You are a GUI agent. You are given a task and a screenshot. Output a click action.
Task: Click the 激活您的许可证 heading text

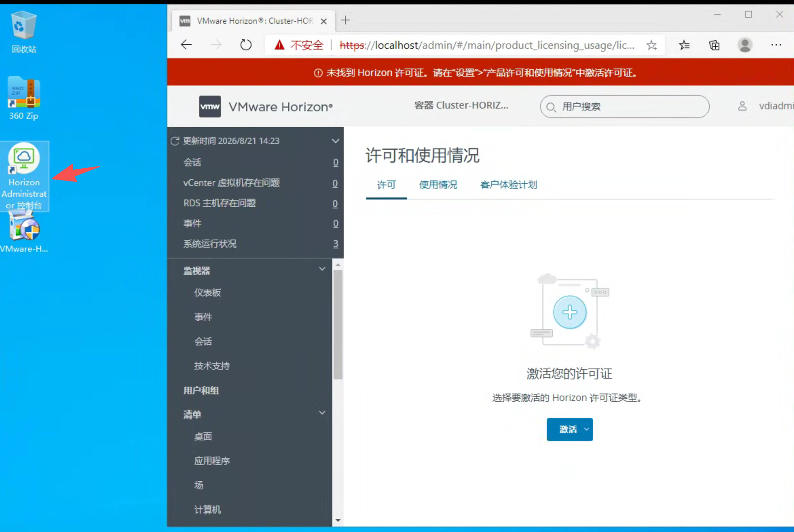coord(569,374)
